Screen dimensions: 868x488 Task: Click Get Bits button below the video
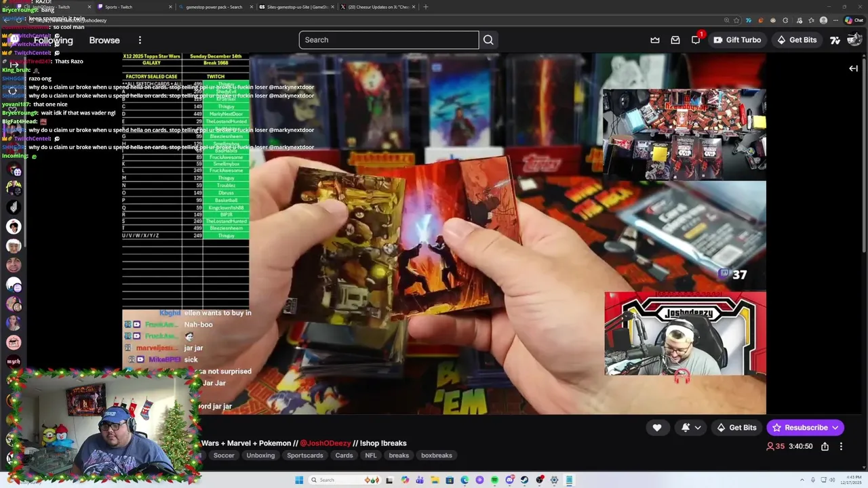point(736,428)
